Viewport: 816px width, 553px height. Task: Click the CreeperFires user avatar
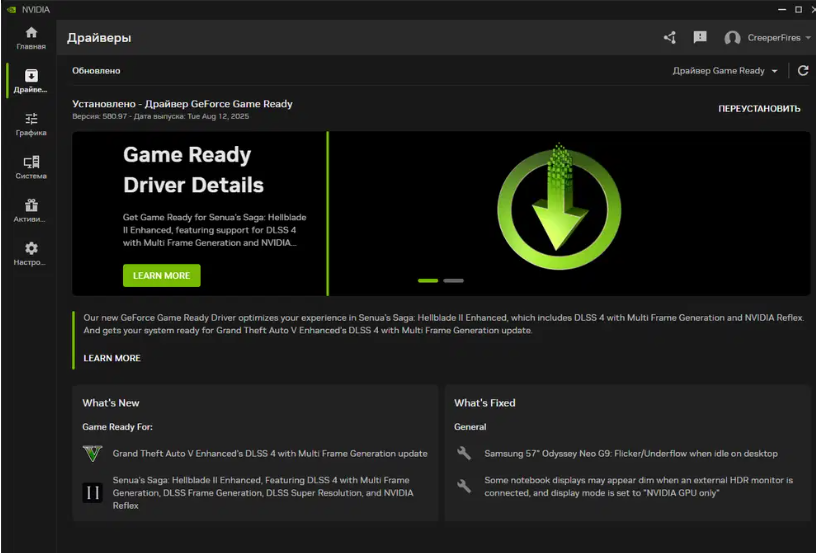(x=732, y=38)
